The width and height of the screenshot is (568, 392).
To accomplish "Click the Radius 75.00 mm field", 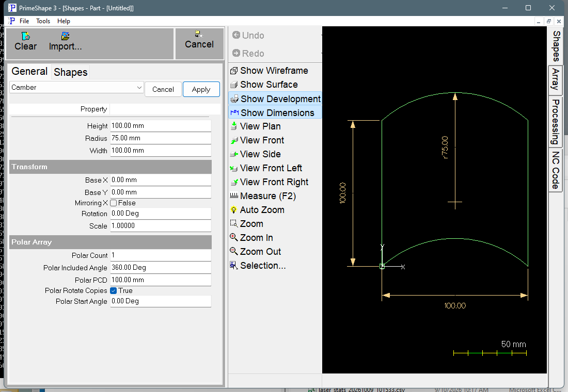I will pos(161,138).
